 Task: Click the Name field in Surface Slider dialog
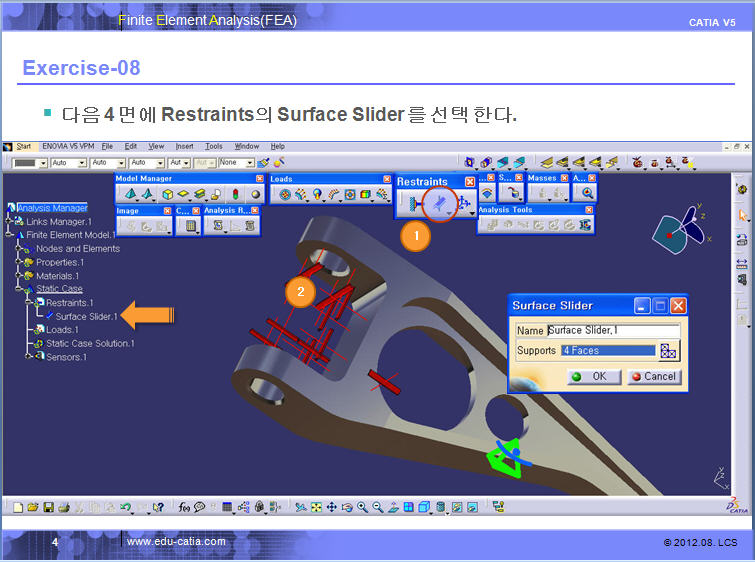[x=613, y=330]
